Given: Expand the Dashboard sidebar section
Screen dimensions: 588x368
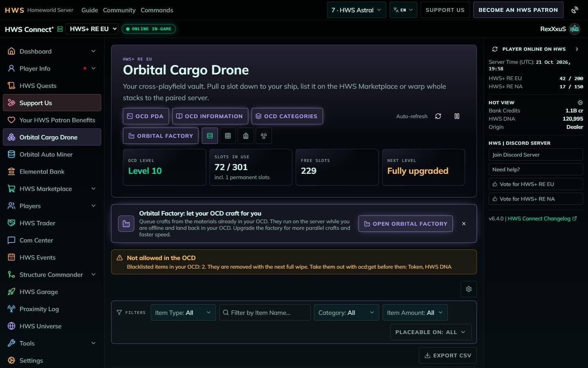Looking at the screenshot, I should pos(52,52).
